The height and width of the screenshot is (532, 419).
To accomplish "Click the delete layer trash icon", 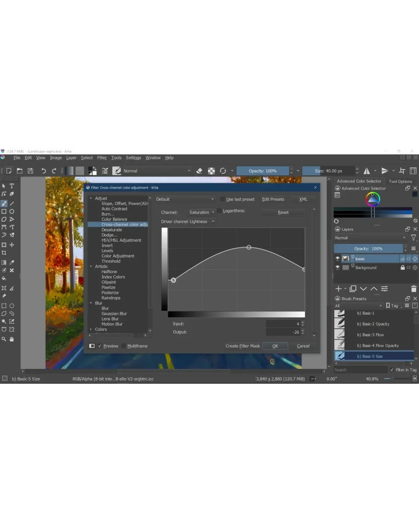I will click(413, 289).
